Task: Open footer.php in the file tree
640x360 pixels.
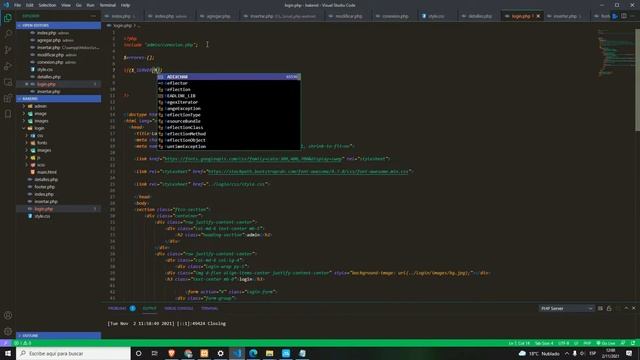Action: coord(58,187)
